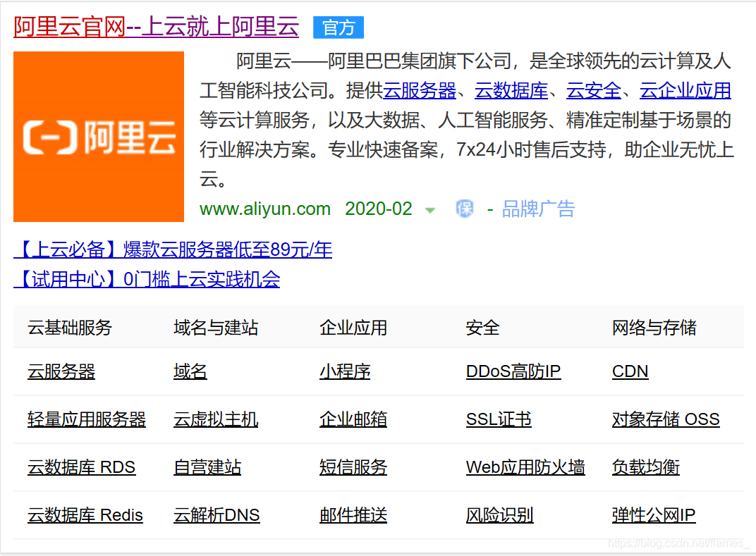The image size is (756, 556).
Task: Select the 安全 column header
Action: coord(482,328)
